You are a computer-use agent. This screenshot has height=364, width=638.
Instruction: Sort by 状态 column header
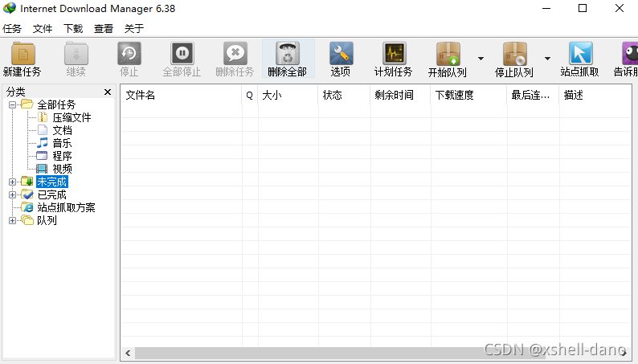point(344,95)
